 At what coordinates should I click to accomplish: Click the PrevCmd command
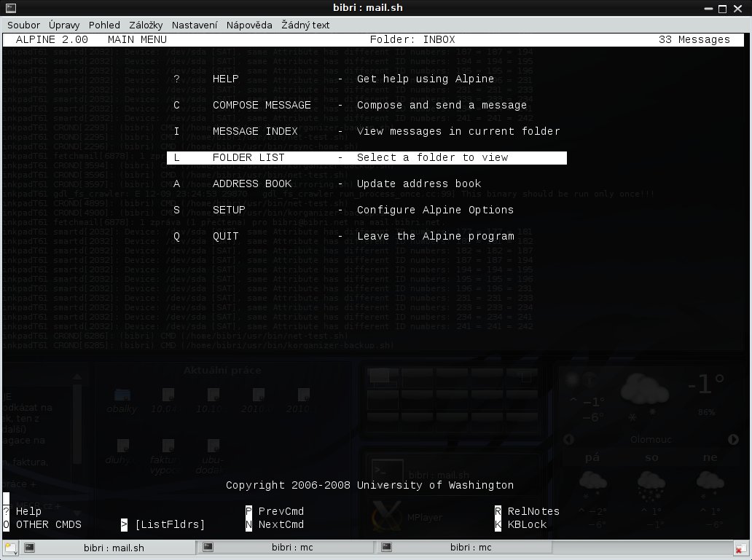[x=275, y=511]
